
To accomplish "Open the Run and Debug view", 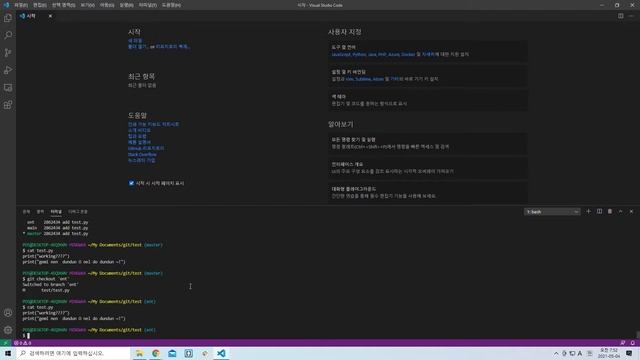I will (8, 70).
